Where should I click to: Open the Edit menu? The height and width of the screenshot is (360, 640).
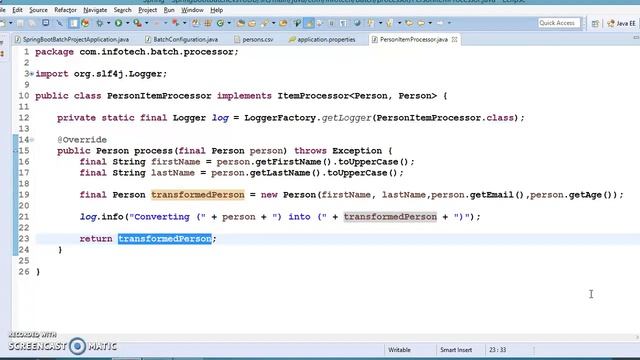coord(17,10)
